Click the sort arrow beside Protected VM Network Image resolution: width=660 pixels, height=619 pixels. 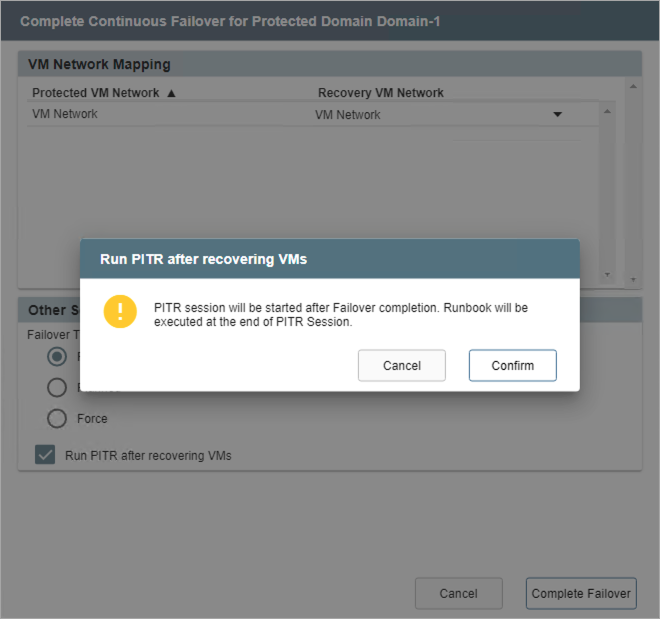coord(171,93)
